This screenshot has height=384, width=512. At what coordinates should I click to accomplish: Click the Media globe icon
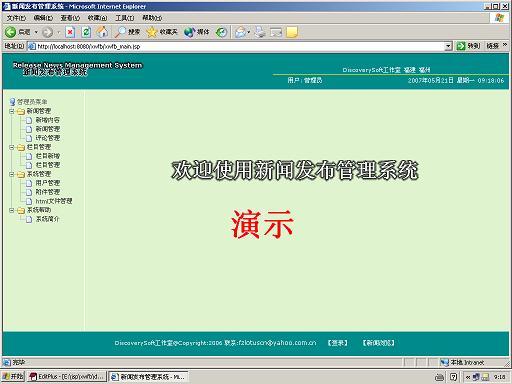189,32
